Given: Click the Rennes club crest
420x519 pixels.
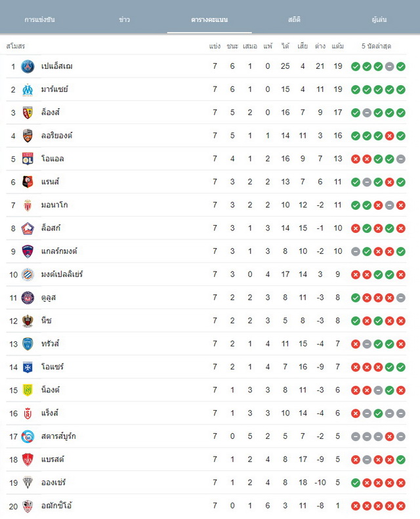Looking at the screenshot, I should [x=28, y=182].
